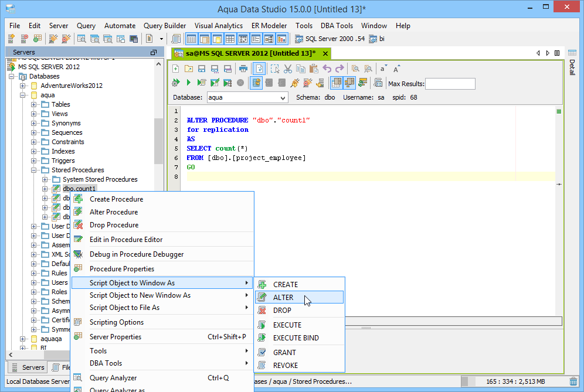The height and width of the screenshot is (392, 584).
Task: Click the lowercase 'a' convert case icon
Action: point(383,69)
